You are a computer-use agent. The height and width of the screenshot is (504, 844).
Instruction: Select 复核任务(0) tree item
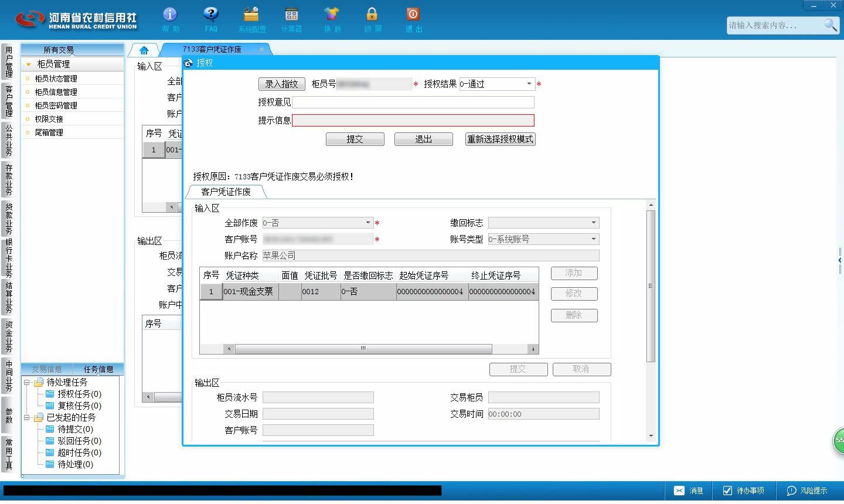click(79, 406)
